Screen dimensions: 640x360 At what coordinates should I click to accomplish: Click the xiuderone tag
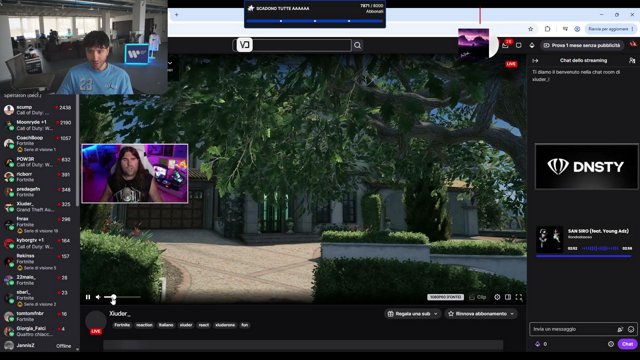click(x=225, y=325)
